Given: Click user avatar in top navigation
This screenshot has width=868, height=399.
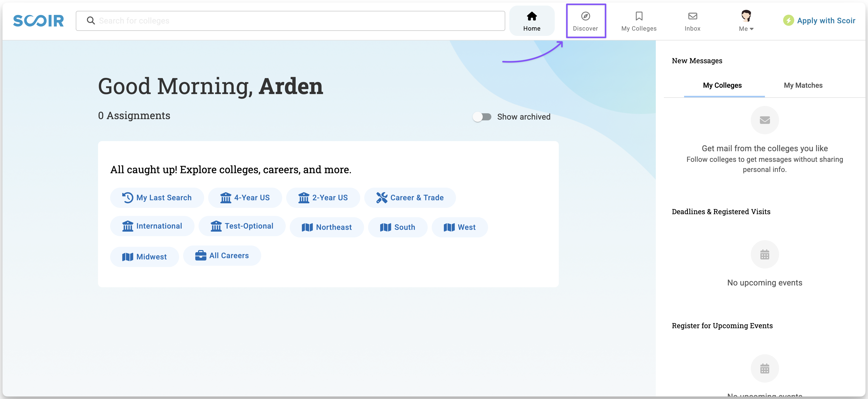Looking at the screenshot, I should point(746,15).
